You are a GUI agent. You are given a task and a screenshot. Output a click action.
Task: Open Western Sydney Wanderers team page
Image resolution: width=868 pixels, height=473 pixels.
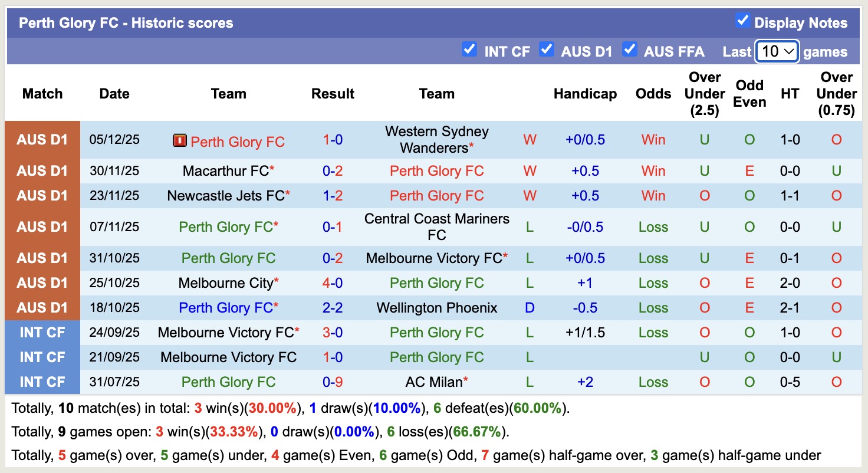pyautogui.click(x=436, y=139)
